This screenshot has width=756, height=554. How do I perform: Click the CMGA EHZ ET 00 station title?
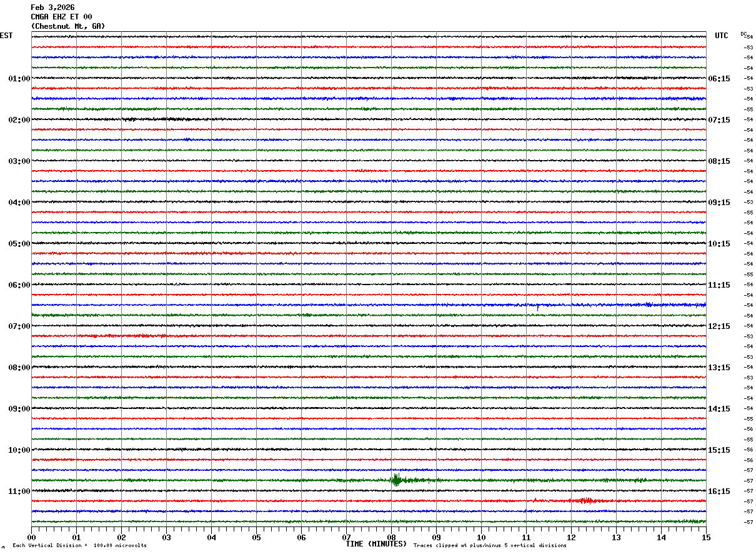[61, 17]
